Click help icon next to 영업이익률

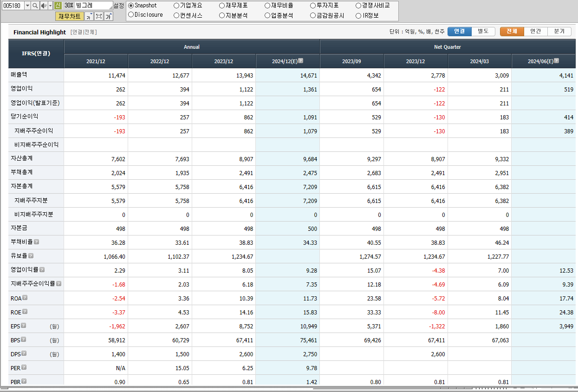[x=42, y=269]
